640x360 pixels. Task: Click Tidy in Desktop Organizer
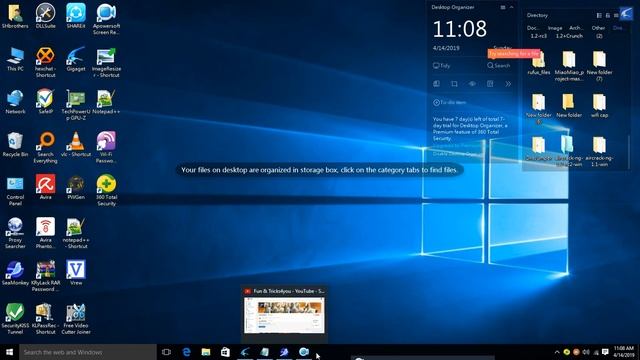coord(442,65)
